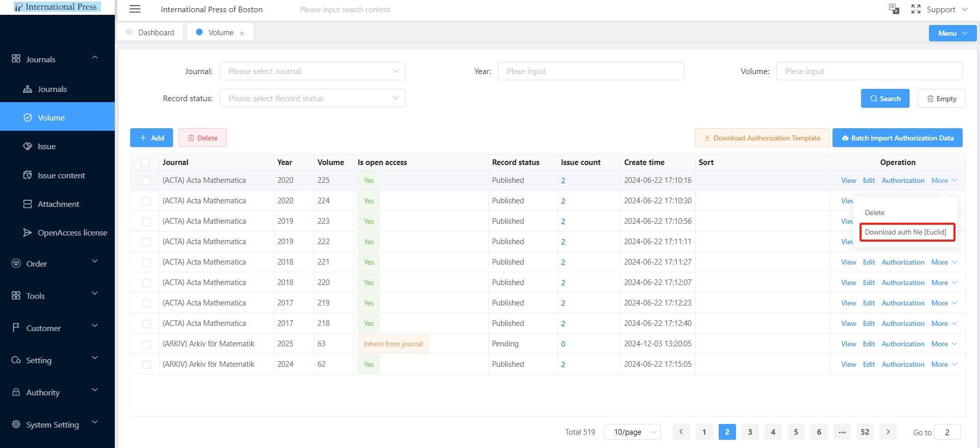Go to the previous page arrow
This screenshot has height=448, width=980.
[681, 432]
